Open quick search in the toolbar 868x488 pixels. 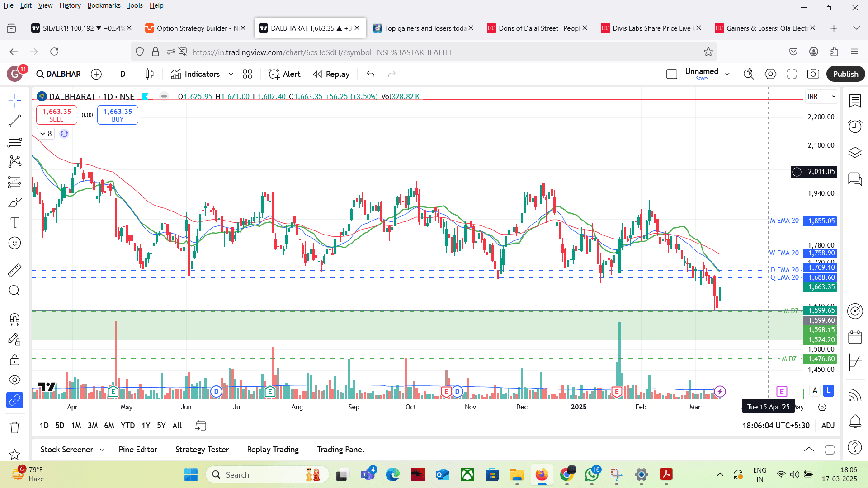(749, 74)
